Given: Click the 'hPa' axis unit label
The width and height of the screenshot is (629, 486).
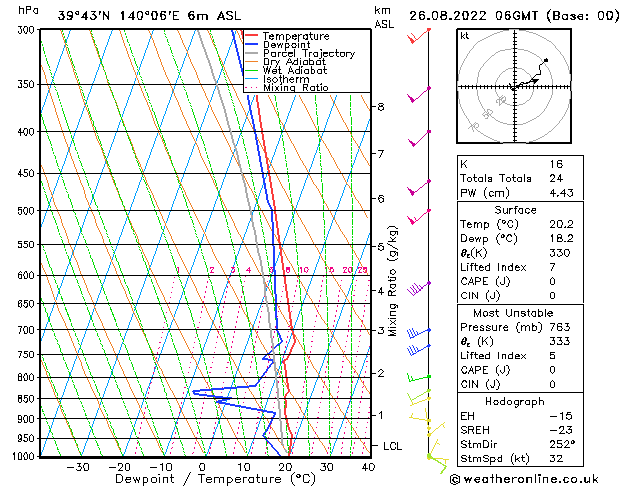Looking at the screenshot, I should click(28, 10).
